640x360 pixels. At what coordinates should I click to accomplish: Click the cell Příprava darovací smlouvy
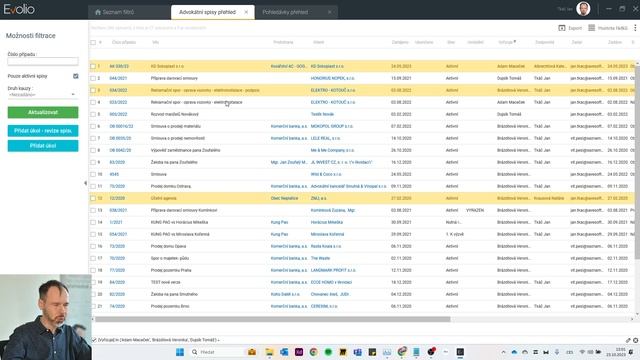(x=174, y=78)
